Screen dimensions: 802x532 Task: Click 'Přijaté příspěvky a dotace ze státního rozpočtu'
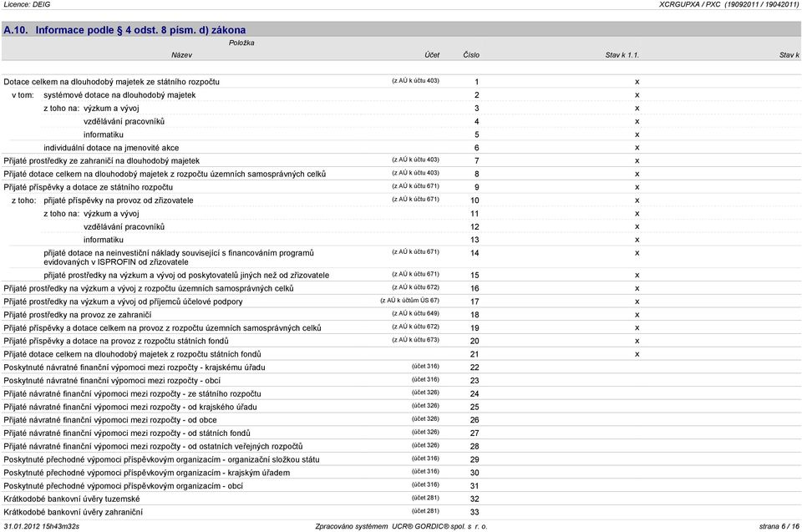coord(88,188)
